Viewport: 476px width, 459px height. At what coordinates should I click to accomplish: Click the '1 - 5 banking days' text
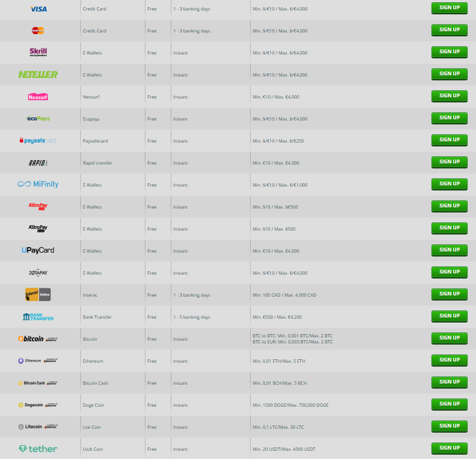192,317
